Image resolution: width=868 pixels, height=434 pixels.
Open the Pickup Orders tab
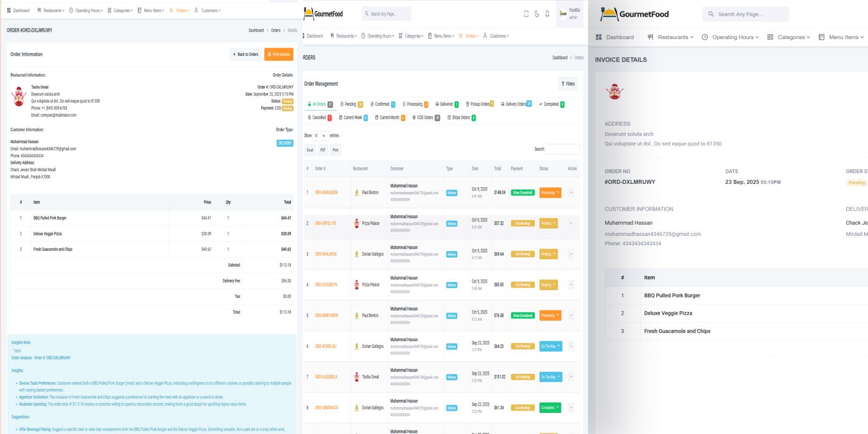[x=480, y=104]
